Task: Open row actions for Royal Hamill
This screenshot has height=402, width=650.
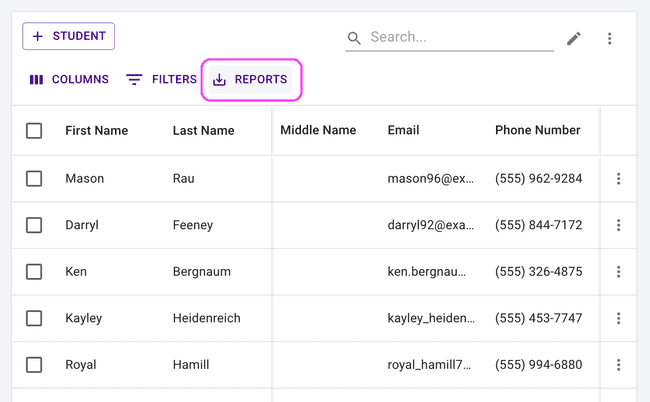Action: tap(618, 365)
